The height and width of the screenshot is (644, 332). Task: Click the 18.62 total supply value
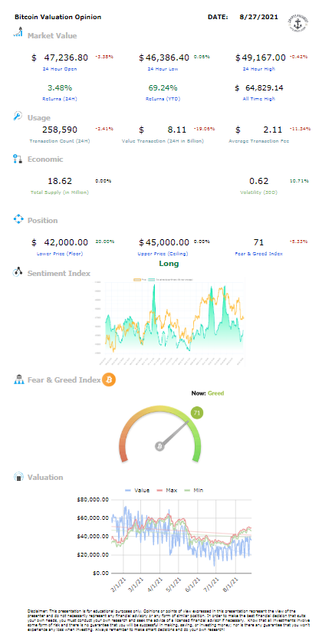point(60,181)
